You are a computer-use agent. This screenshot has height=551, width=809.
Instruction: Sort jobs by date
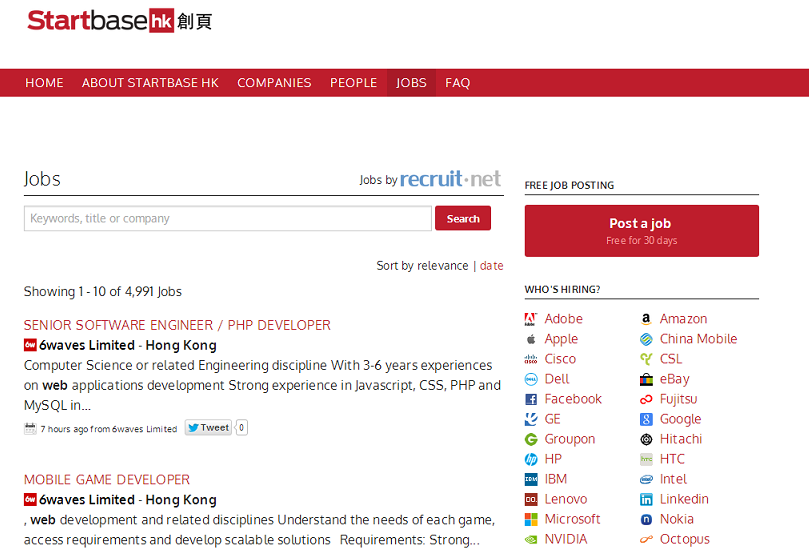coord(491,266)
